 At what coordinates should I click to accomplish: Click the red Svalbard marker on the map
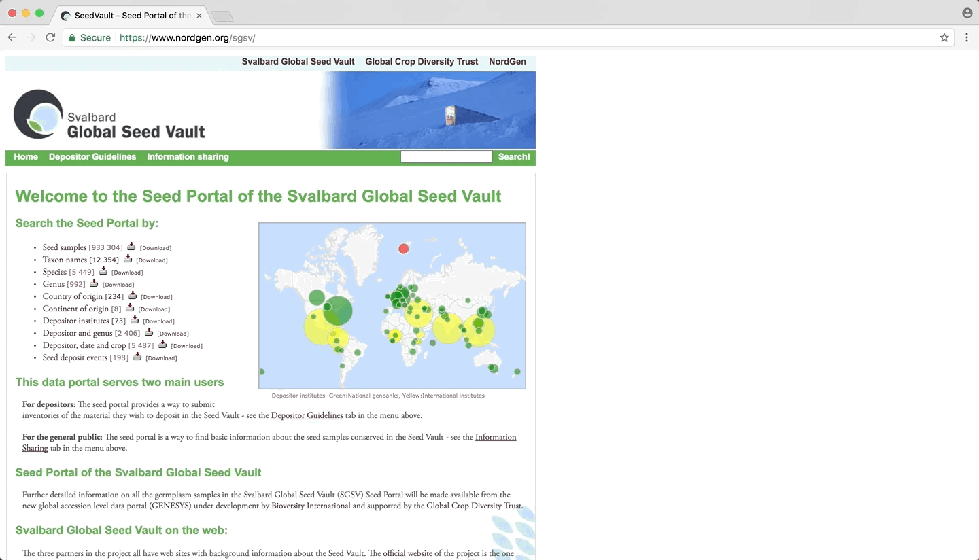point(403,249)
